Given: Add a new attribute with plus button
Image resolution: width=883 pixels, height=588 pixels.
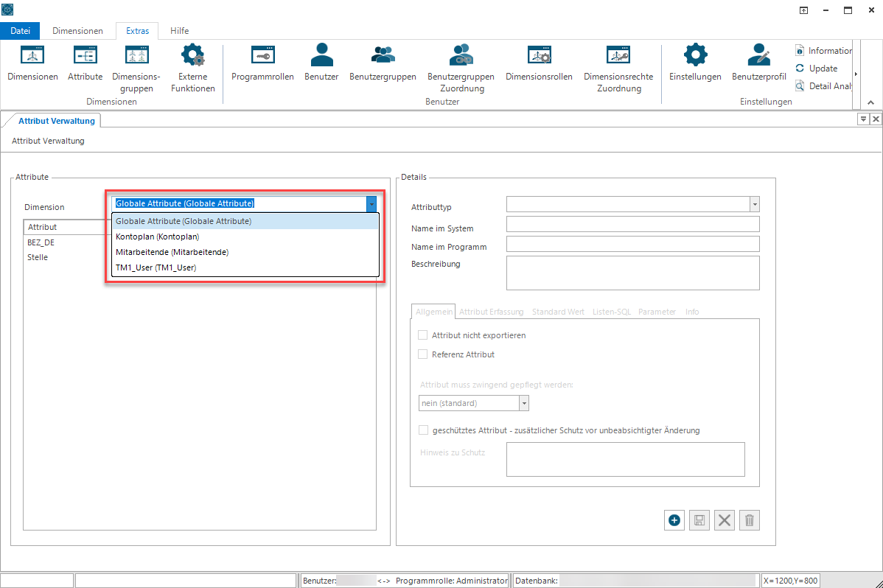Looking at the screenshot, I should 674,520.
